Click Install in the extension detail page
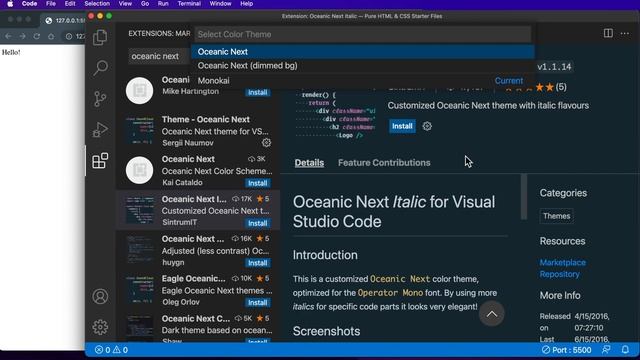Viewport: 640px width, 360px height. click(402, 126)
